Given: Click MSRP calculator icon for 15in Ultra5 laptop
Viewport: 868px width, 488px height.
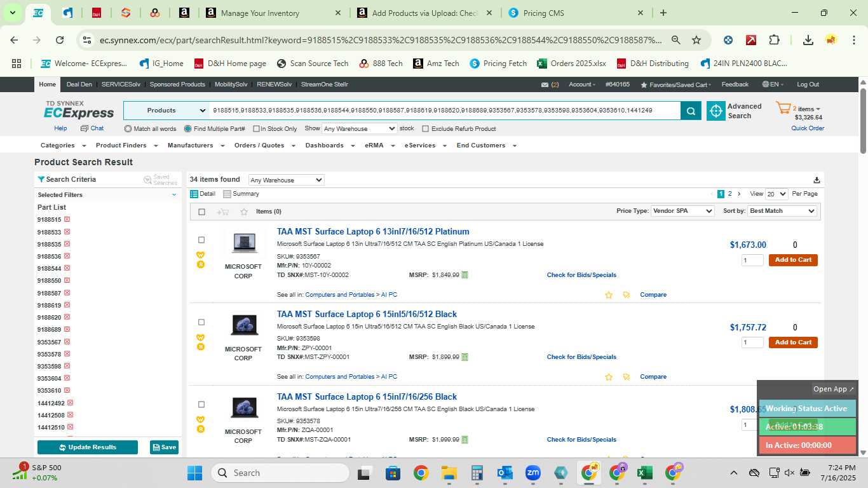Looking at the screenshot, I should pyautogui.click(x=465, y=357).
